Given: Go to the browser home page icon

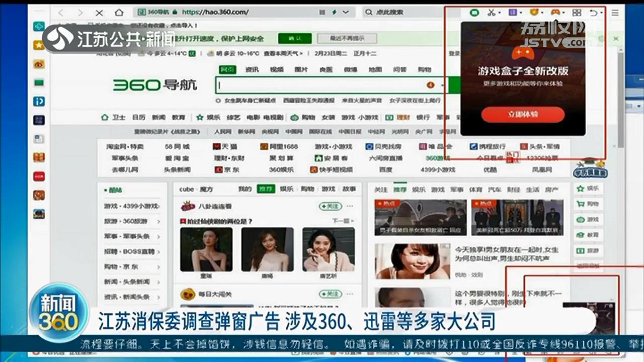Looking at the screenshot, I should (x=119, y=13).
